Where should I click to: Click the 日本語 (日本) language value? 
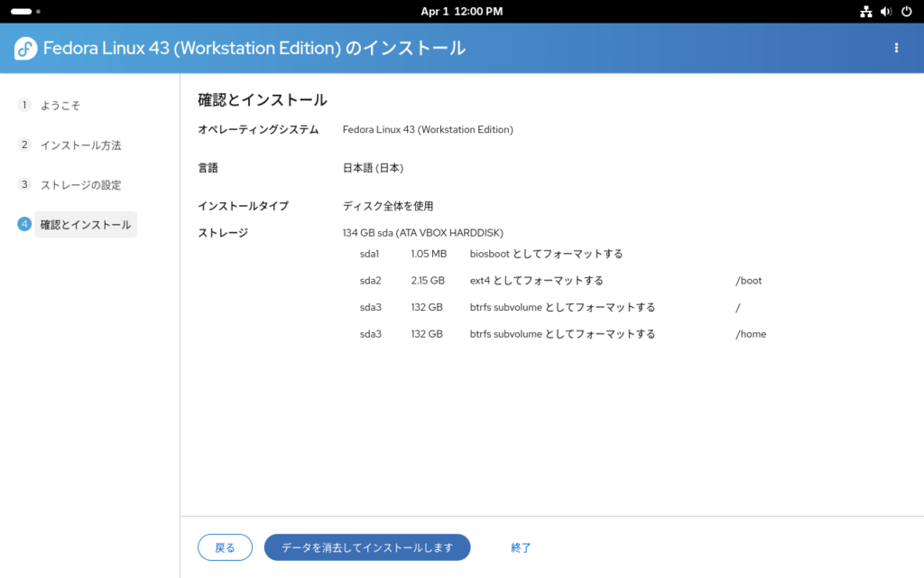(373, 168)
